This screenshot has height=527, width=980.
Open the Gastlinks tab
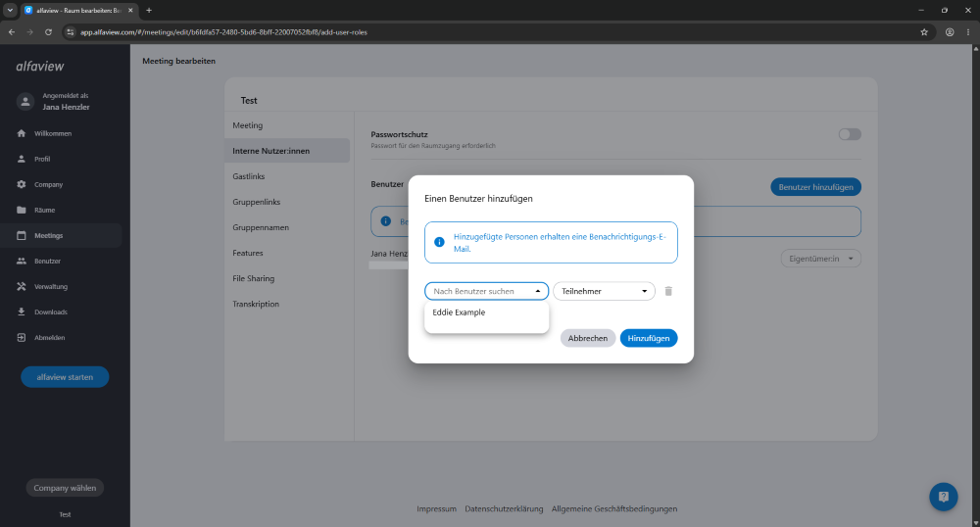[287, 176]
